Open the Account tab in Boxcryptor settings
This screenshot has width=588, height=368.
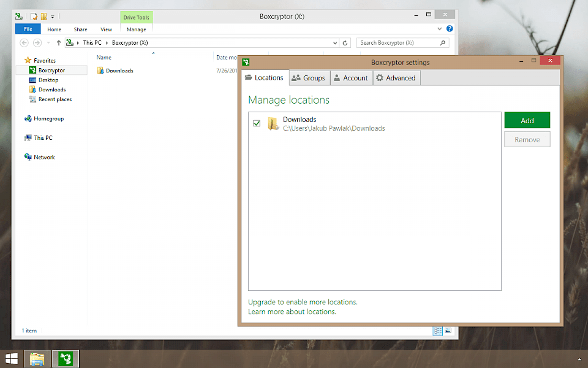(352, 78)
